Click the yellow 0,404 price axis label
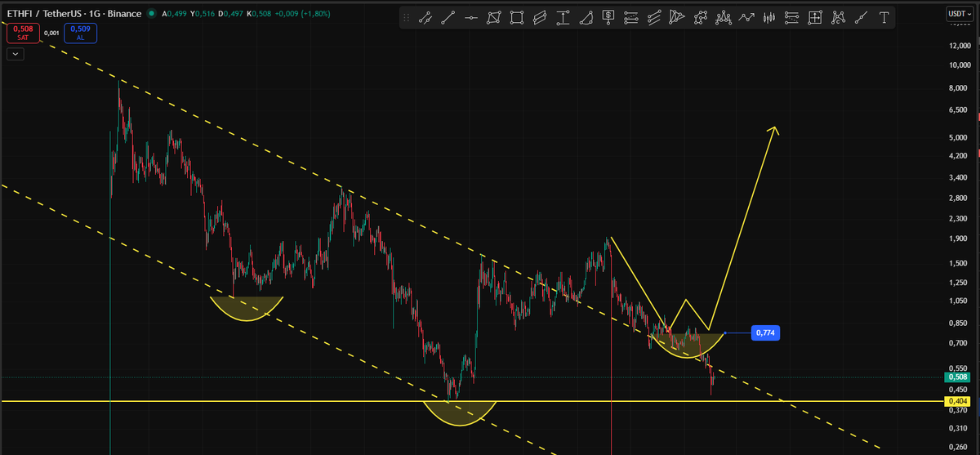The width and height of the screenshot is (980, 455). 957,401
